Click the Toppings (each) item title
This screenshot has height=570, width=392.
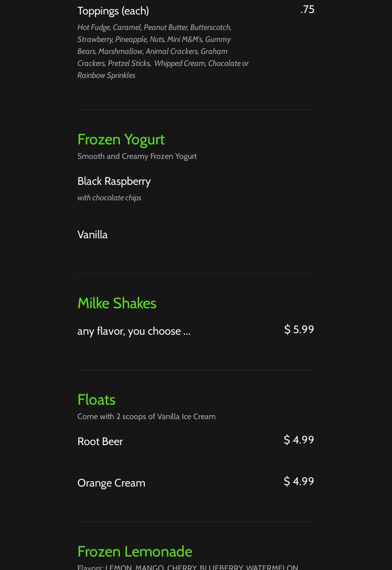point(113,10)
